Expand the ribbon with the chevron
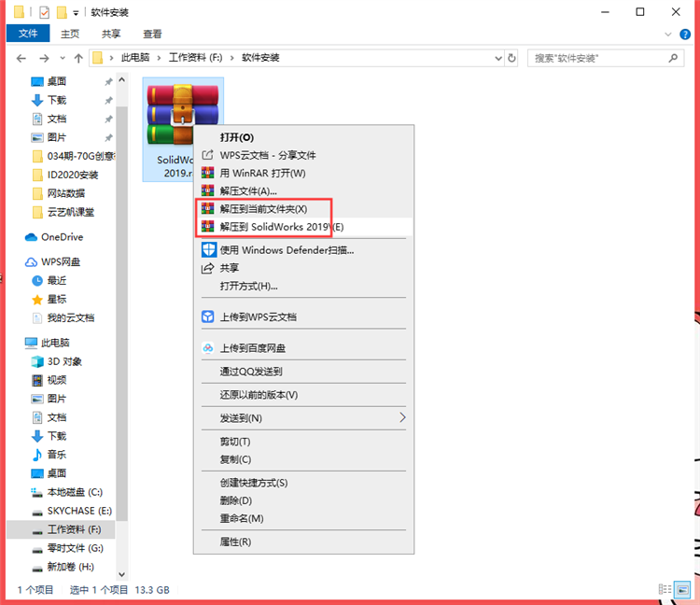The image size is (700, 605). (668, 35)
